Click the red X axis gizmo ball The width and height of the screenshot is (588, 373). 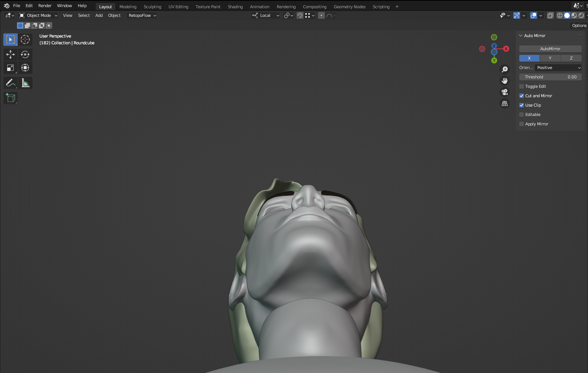tap(506, 49)
